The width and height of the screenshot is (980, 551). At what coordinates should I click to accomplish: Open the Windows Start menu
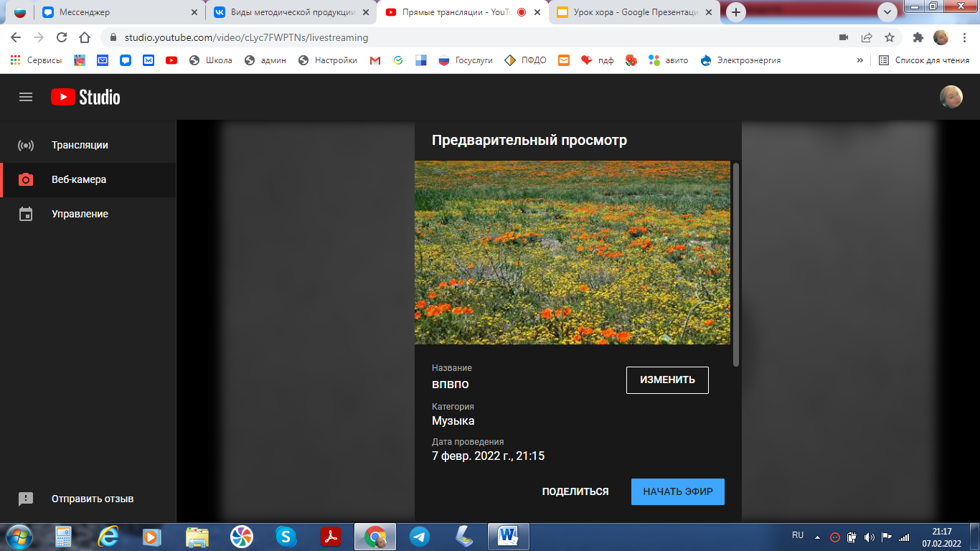(x=19, y=536)
